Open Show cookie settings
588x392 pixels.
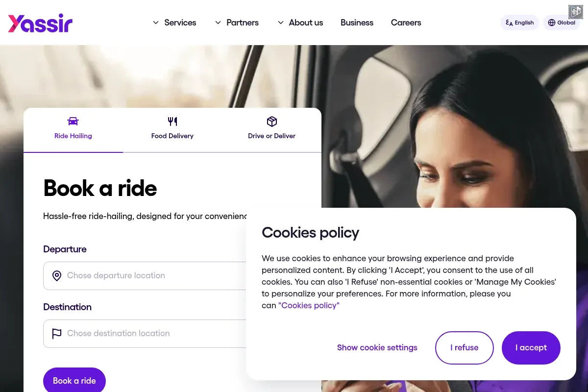coord(377,348)
